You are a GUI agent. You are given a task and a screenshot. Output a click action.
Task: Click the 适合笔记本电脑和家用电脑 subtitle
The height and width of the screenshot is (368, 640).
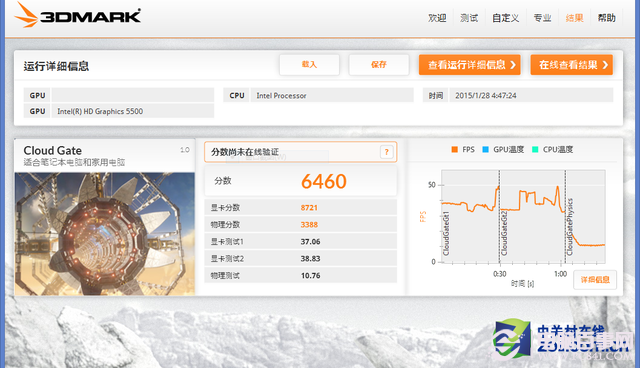tap(74, 162)
